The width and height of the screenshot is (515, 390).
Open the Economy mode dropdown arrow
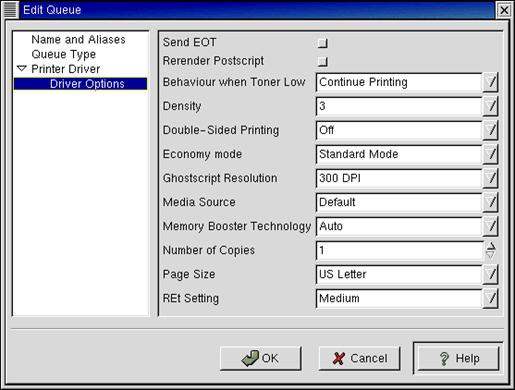click(490, 154)
